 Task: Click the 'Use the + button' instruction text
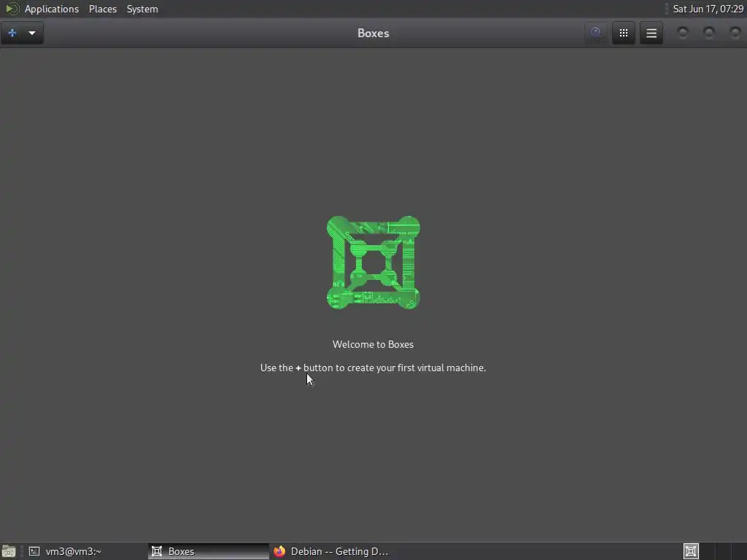(x=373, y=367)
